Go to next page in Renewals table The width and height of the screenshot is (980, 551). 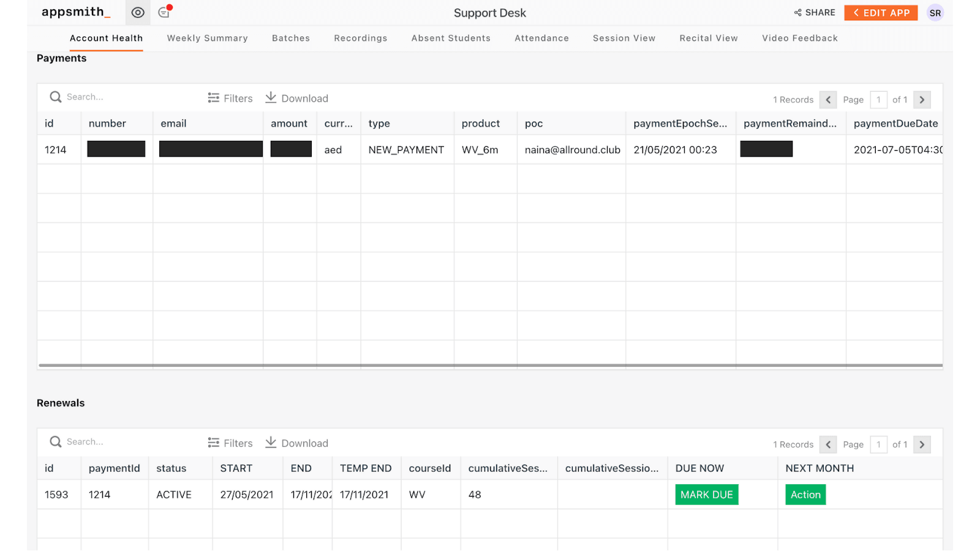tap(922, 444)
